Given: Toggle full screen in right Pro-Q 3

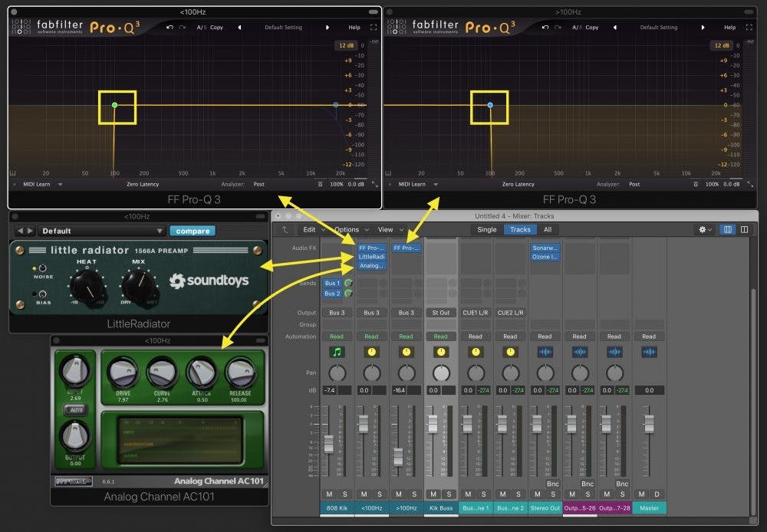Looking at the screenshot, I should [x=749, y=28].
